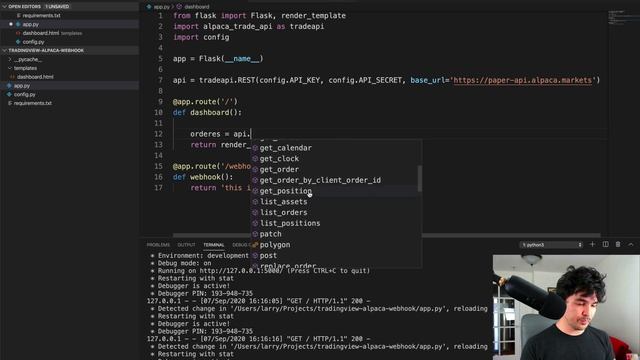The width and height of the screenshot is (640, 360).
Task: Click the kill terminal trash icon
Action: pos(618,244)
